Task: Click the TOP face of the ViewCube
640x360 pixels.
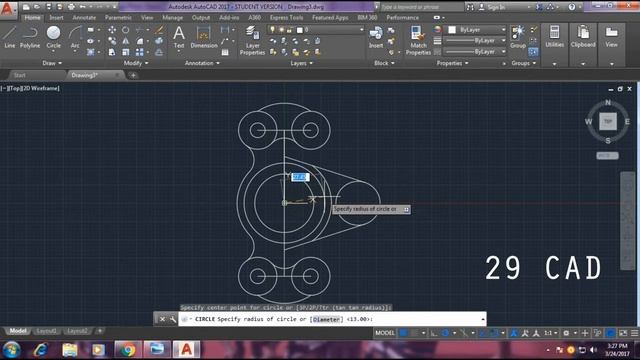Action: (607, 122)
